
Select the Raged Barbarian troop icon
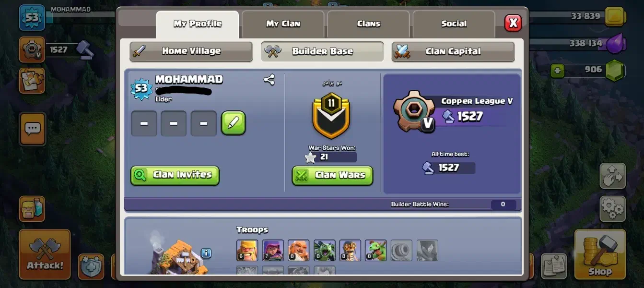click(x=247, y=250)
